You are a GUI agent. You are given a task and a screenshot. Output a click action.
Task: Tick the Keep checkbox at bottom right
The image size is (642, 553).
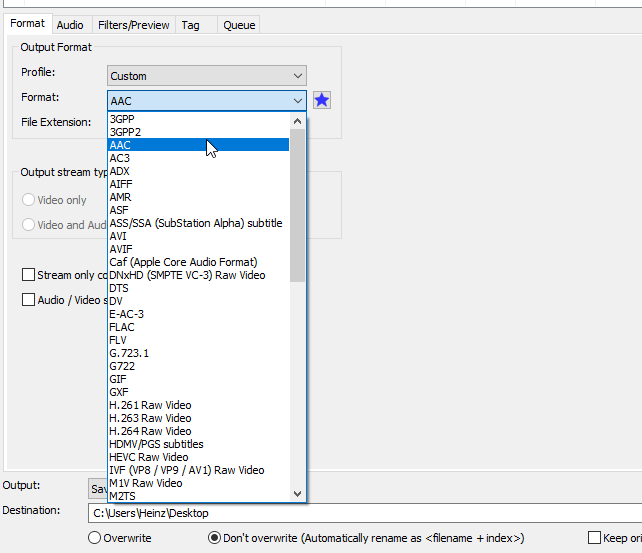coord(595,538)
